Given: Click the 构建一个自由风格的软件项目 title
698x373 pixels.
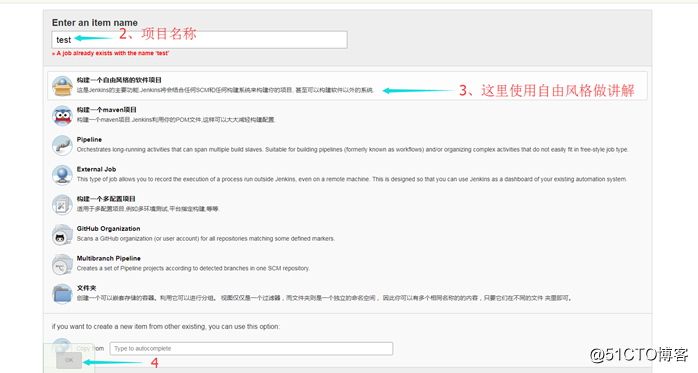Looking at the screenshot, I should (x=119, y=80).
